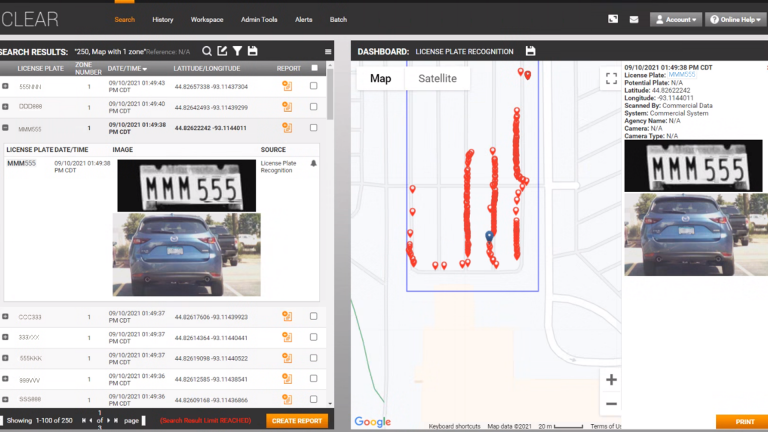Collapse the MMM555 result row
Screen dimensions: 768x432
tap(6, 128)
